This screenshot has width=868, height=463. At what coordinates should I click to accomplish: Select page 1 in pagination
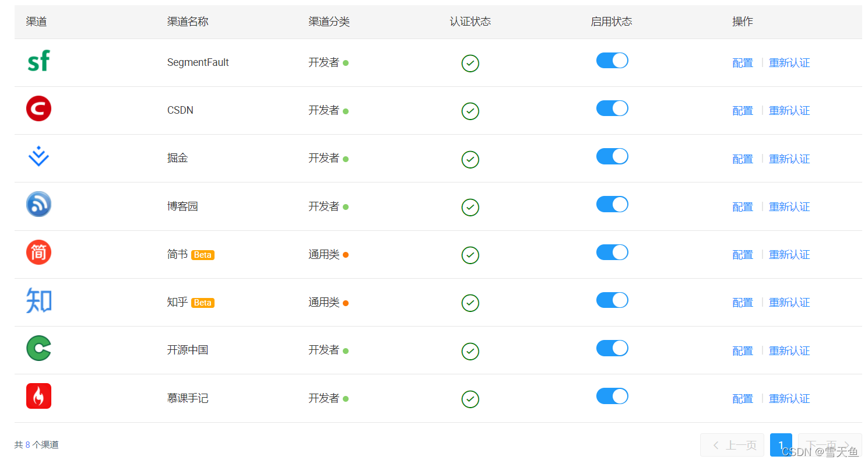click(x=781, y=445)
